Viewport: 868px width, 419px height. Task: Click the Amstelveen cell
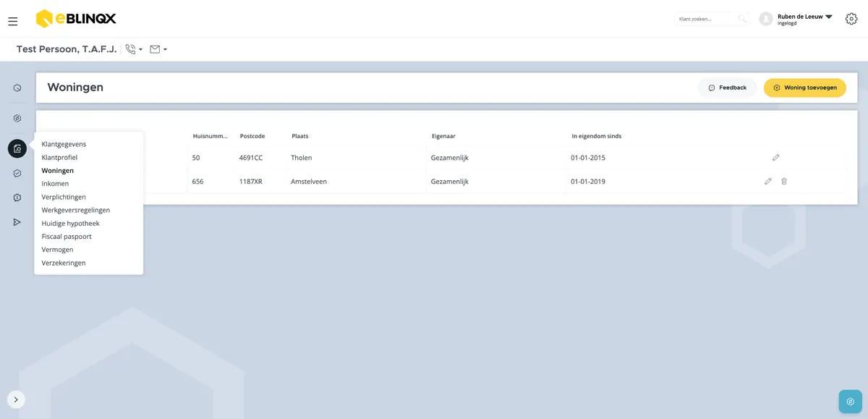[309, 182]
